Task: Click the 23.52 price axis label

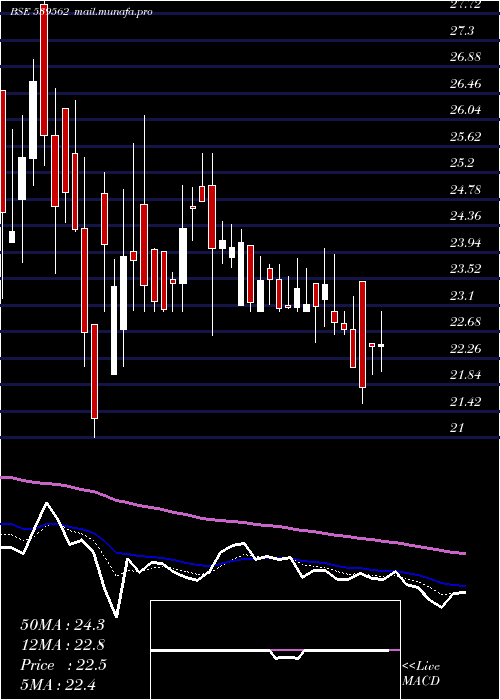Action: [466, 269]
